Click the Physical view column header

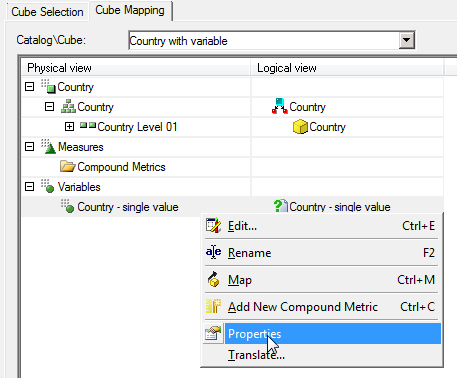135,68
